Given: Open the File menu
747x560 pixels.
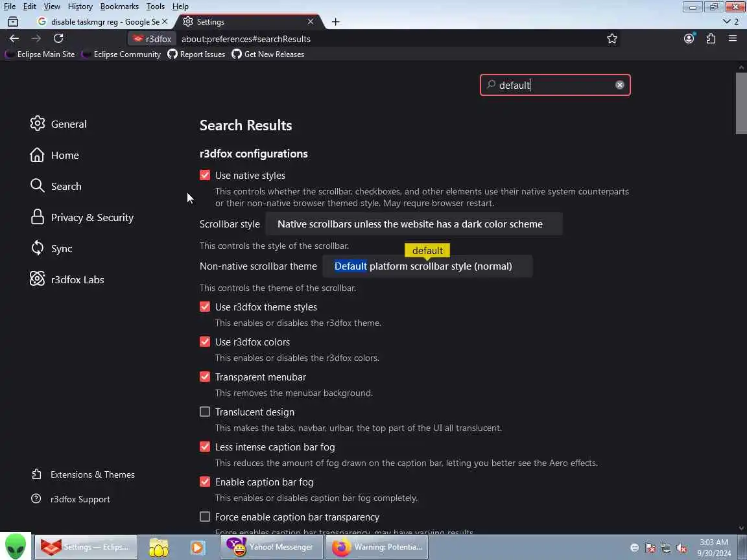Looking at the screenshot, I should 10,6.
